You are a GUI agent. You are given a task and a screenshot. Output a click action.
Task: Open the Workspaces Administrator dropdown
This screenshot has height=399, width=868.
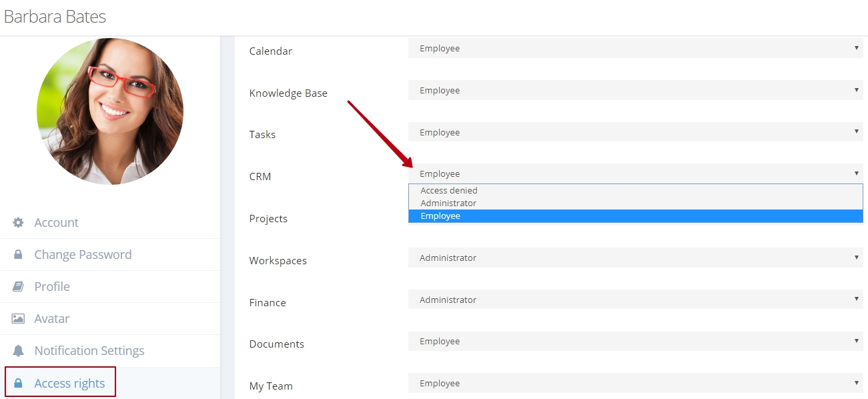pos(636,258)
